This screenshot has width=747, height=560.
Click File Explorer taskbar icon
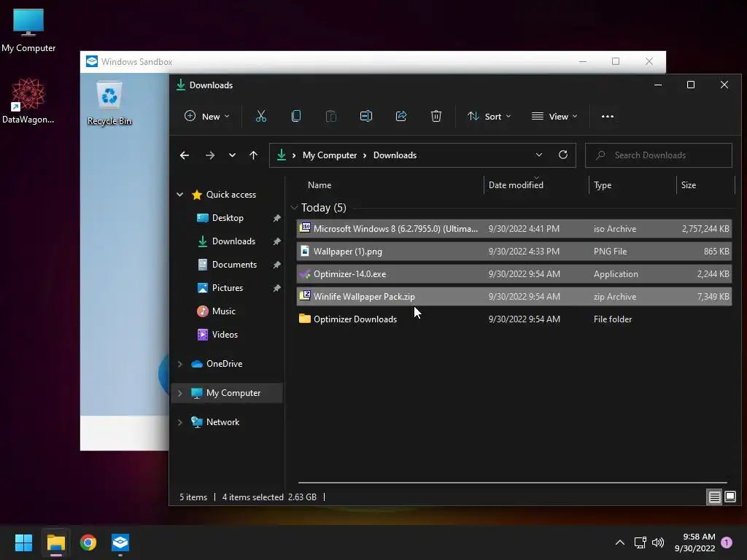(x=55, y=542)
